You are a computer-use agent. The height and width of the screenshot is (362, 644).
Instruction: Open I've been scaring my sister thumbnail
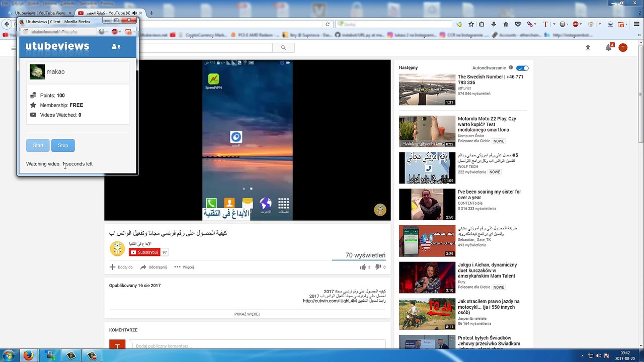(427, 204)
